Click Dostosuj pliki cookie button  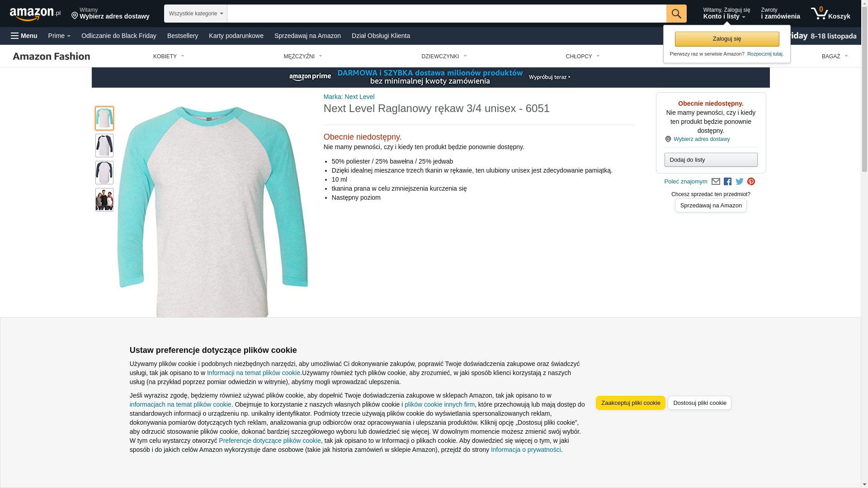[x=699, y=403]
